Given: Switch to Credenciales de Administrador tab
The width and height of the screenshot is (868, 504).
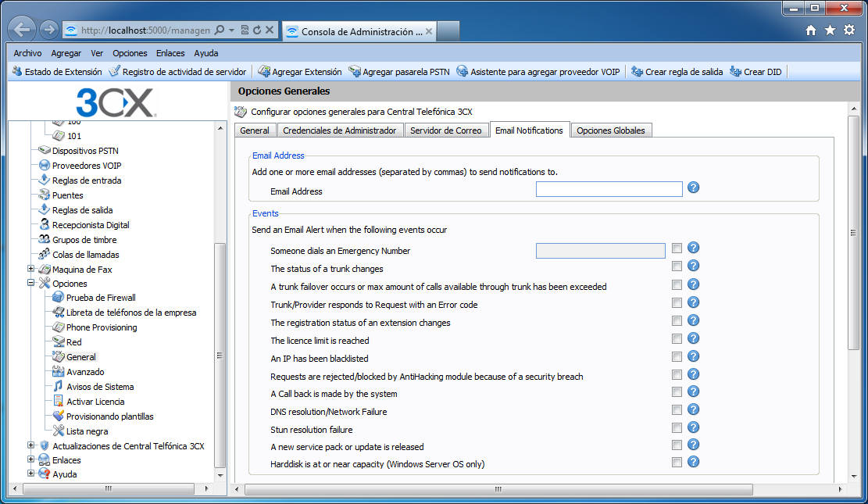Looking at the screenshot, I should (339, 130).
